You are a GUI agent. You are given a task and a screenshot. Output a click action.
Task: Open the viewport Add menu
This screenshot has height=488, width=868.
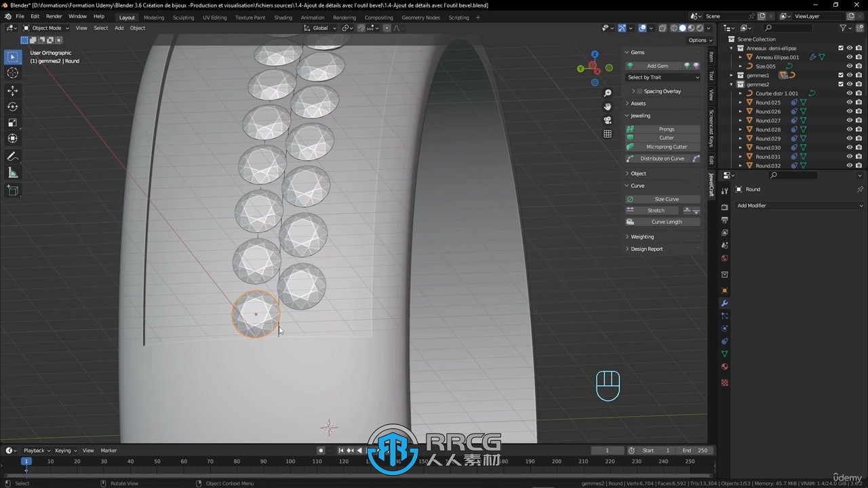click(119, 28)
